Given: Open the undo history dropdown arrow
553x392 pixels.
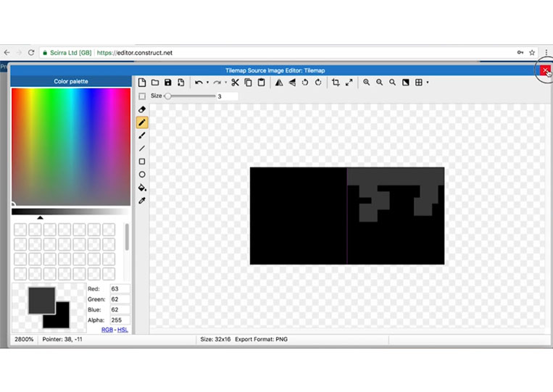Looking at the screenshot, I should coord(208,83).
